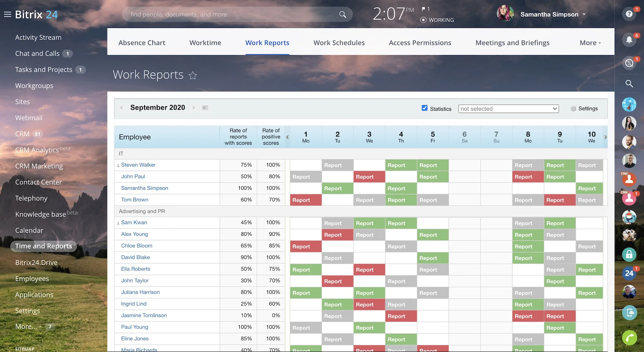
Task: Switch to the Absence Chart tab
Action: [x=142, y=43]
